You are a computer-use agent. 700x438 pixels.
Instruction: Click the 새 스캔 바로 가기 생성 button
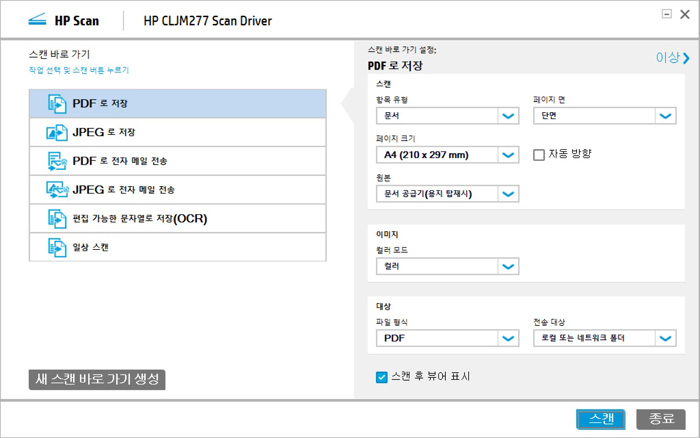96,379
